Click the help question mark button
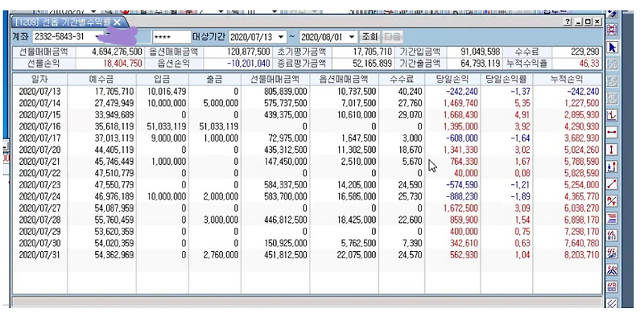This screenshot has width=644, height=317. coord(568,23)
